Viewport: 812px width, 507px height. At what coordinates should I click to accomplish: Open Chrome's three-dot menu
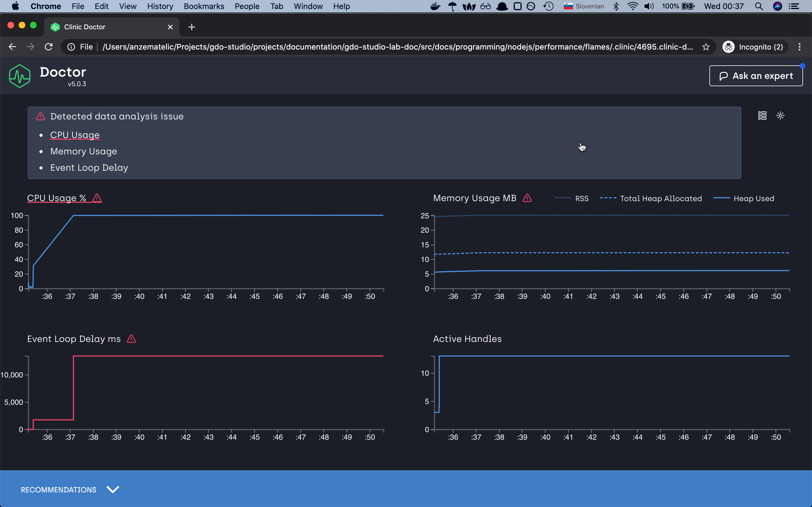pyautogui.click(x=799, y=47)
